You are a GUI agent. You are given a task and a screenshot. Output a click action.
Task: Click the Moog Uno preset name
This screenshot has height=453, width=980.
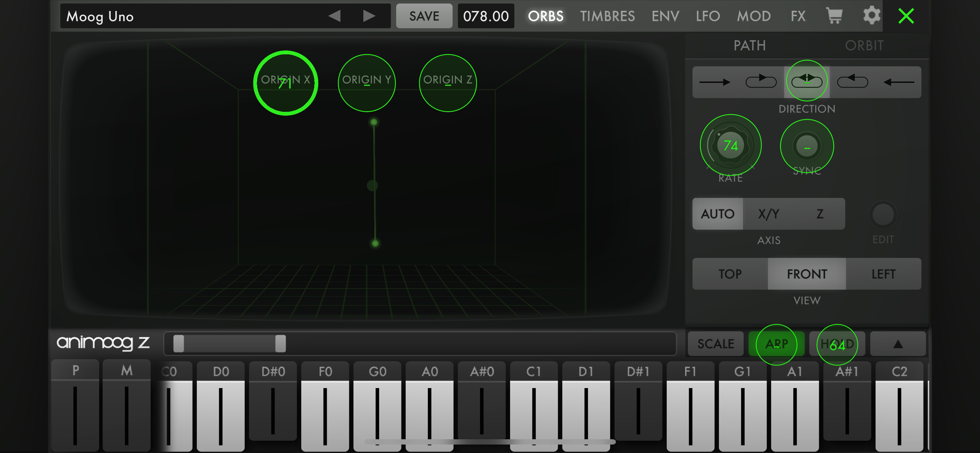click(x=100, y=16)
